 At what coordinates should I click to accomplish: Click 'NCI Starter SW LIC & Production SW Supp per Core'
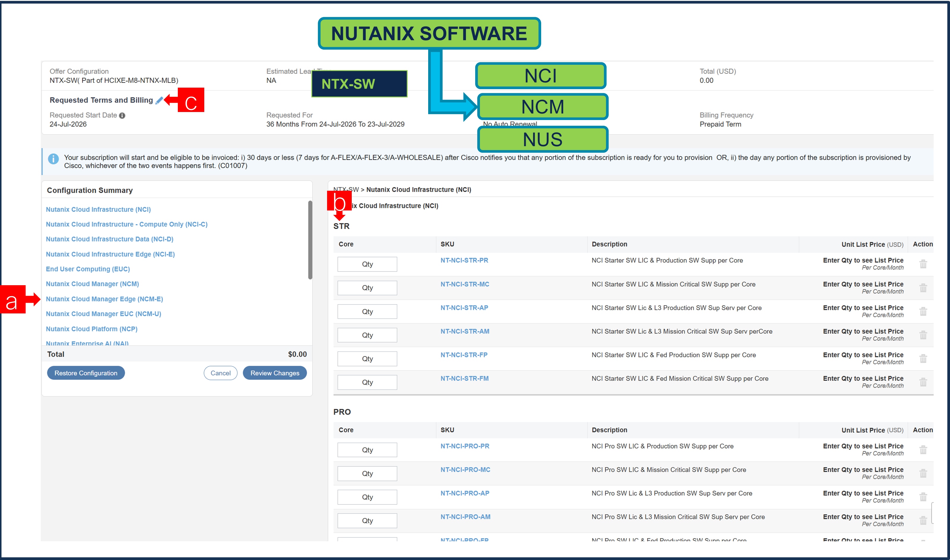point(667,260)
